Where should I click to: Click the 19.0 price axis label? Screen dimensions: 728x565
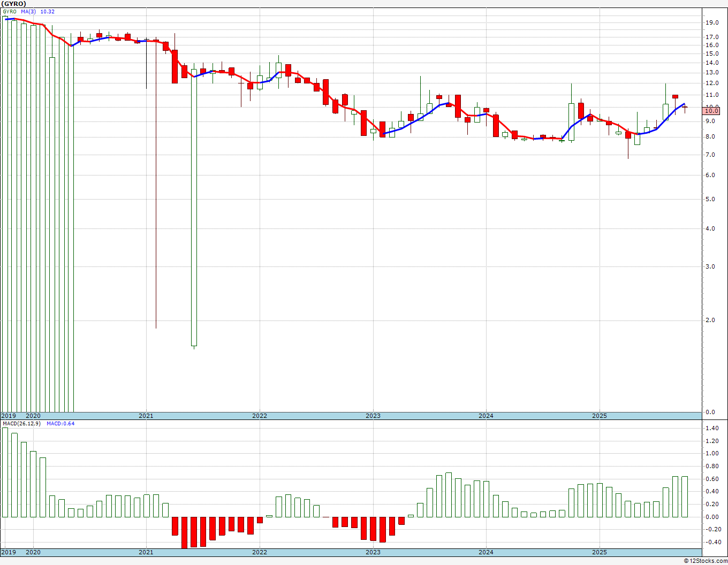(712, 22)
